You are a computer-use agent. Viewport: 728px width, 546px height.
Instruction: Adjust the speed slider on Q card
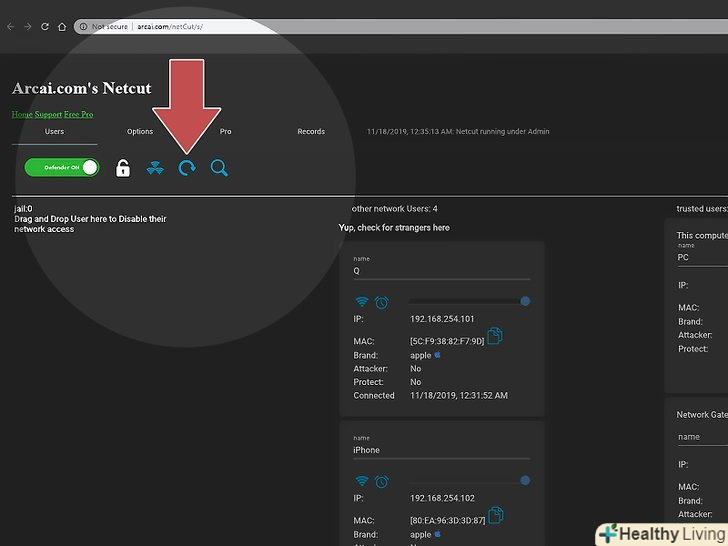[469, 301]
